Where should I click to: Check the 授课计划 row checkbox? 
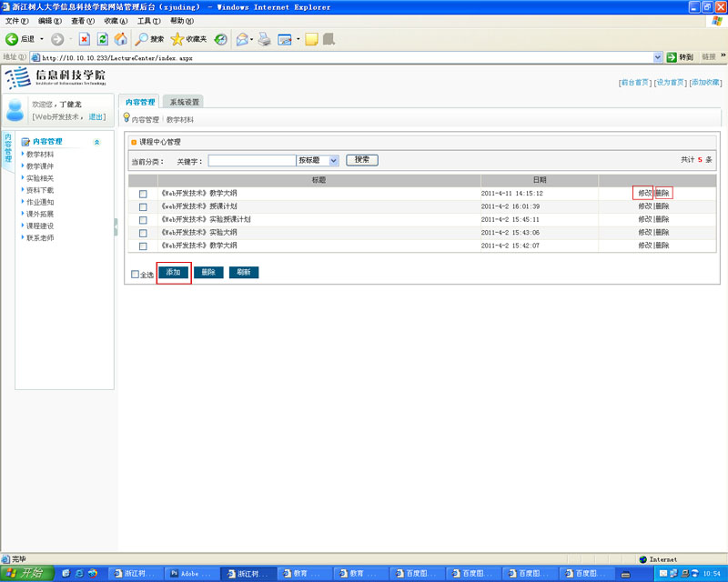tap(143, 206)
